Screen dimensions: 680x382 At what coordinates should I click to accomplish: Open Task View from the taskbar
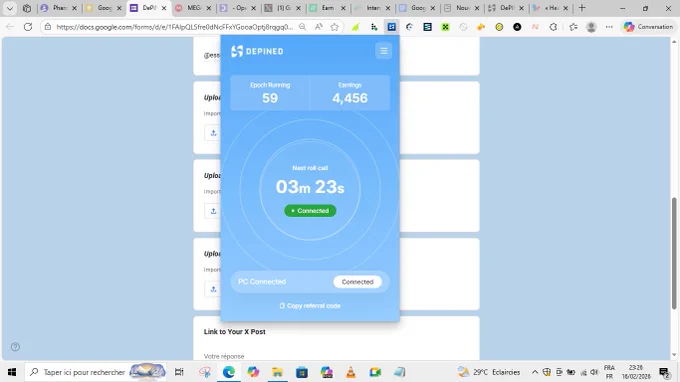179,372
